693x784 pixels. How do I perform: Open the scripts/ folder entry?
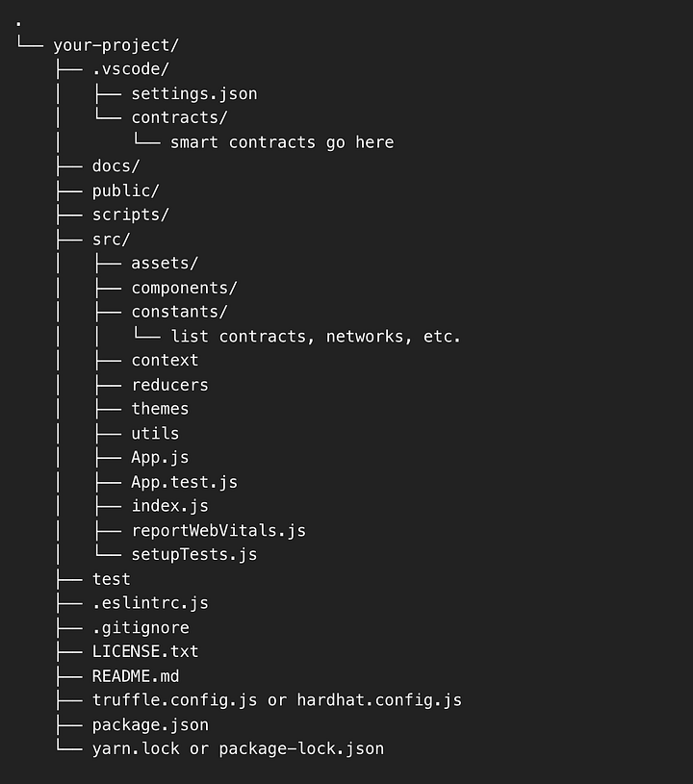(x=131, y=215)
